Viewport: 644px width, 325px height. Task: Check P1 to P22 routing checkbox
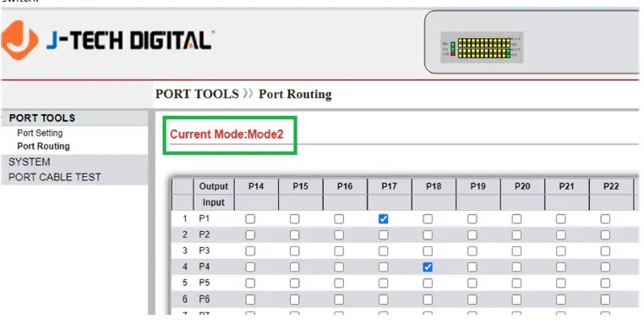click(605, 219)
